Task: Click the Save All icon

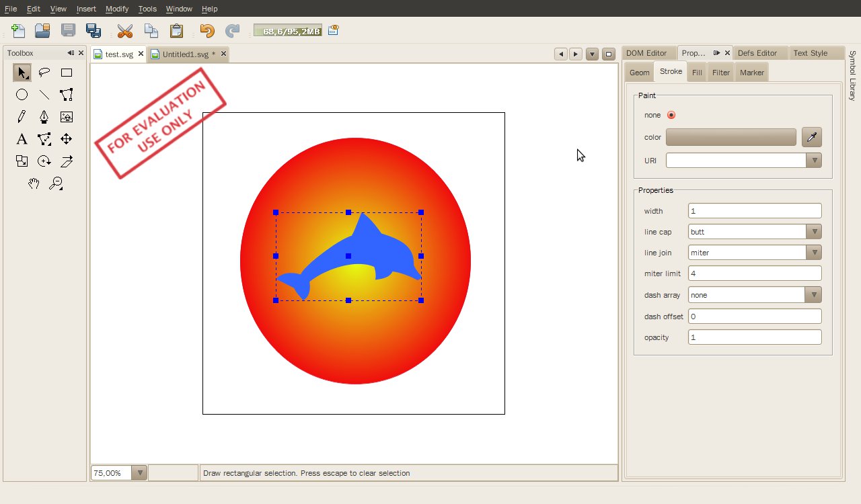Action: click(x=93, y=31)
